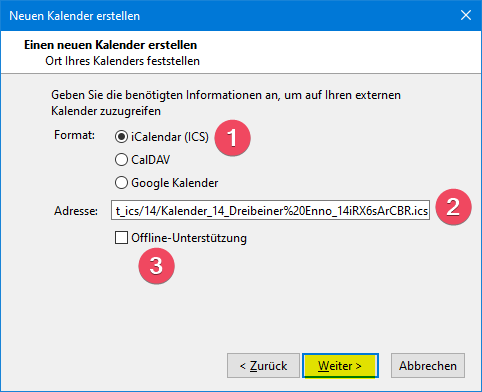Click the Offline-Unterstützung text label
This screenshot has height=392, width=482.
pyautogui.click(x=189, y=238)
